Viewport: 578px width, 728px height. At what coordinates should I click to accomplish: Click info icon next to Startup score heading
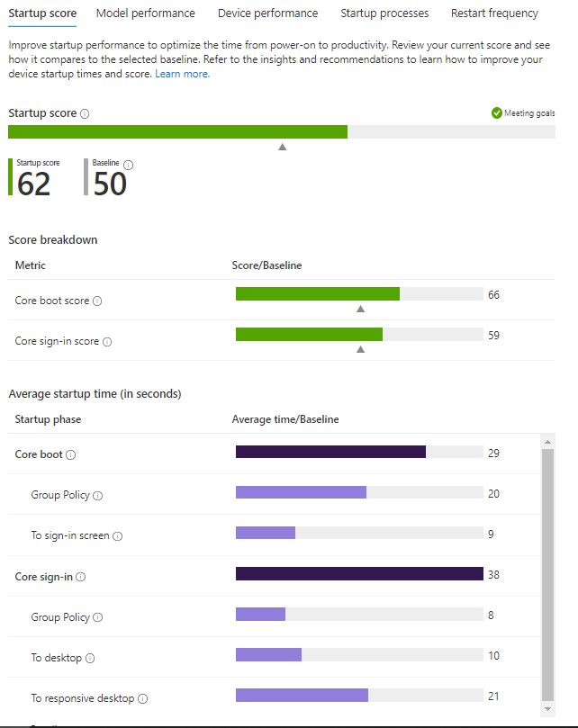pos(85,114)
